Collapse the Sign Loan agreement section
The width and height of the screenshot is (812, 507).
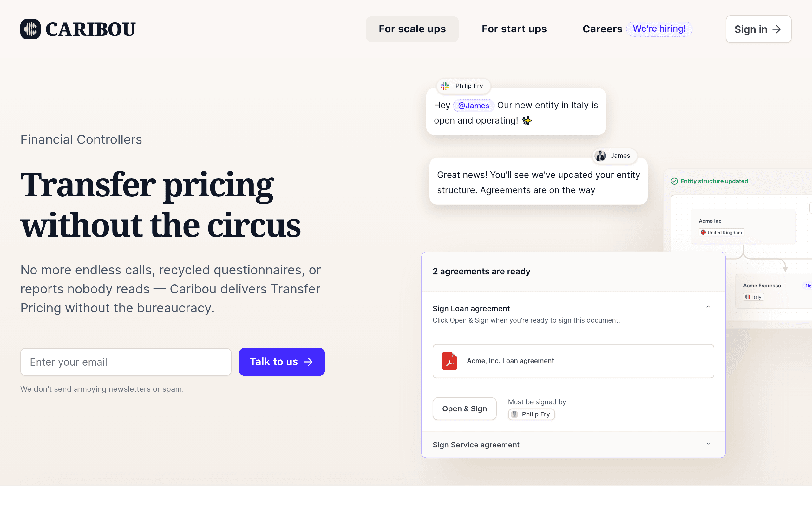708,307
